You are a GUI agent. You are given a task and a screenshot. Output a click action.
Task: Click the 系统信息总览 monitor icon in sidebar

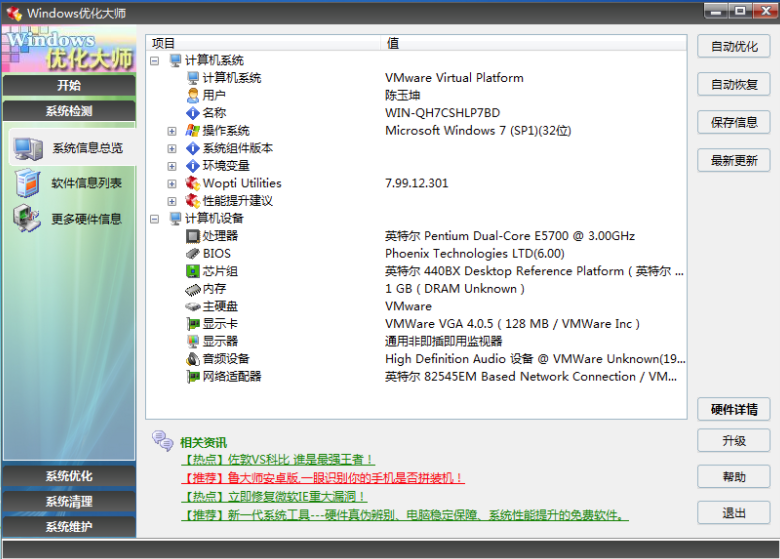pos(28,148)
